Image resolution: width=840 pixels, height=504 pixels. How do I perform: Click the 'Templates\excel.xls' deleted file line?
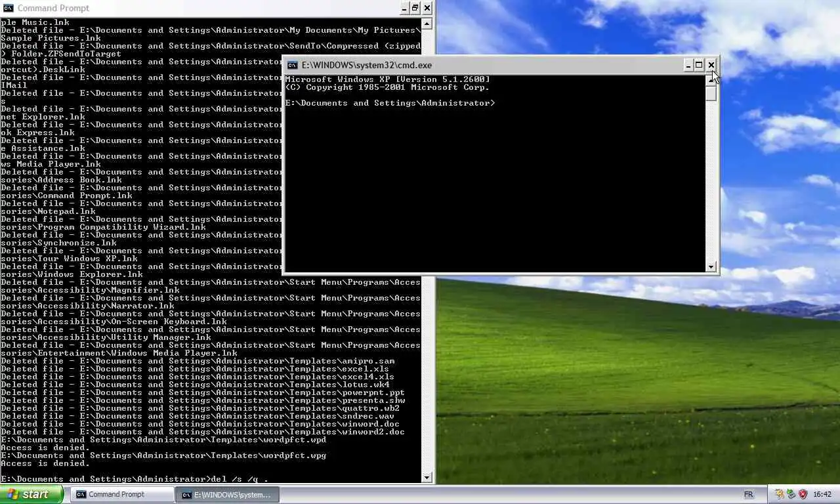point(194,369)
